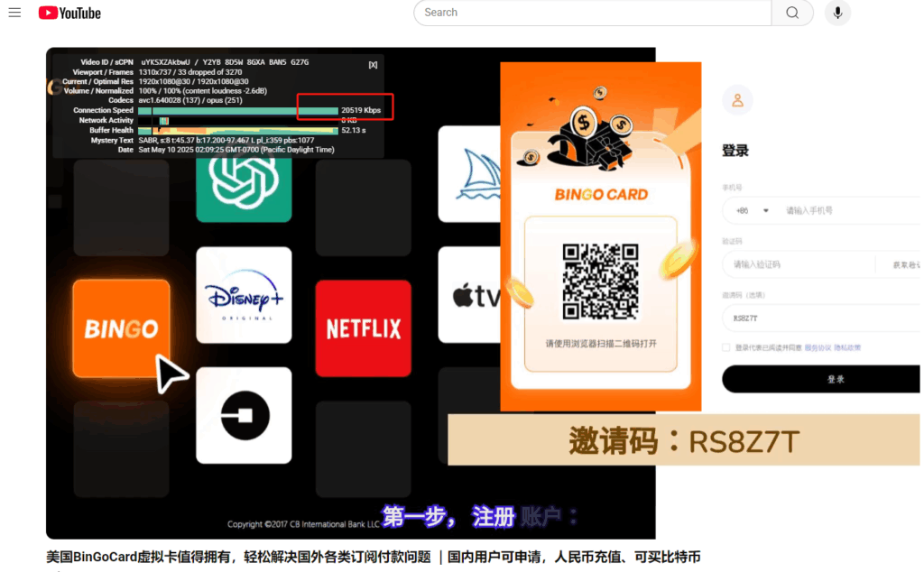Click the Uber logo tile
The height and width of the screenshot is (572, 924).
(x=244, y=415)
